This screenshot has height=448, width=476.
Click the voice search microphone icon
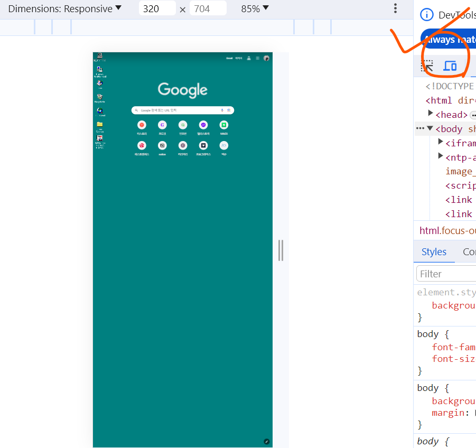[222, 110]
